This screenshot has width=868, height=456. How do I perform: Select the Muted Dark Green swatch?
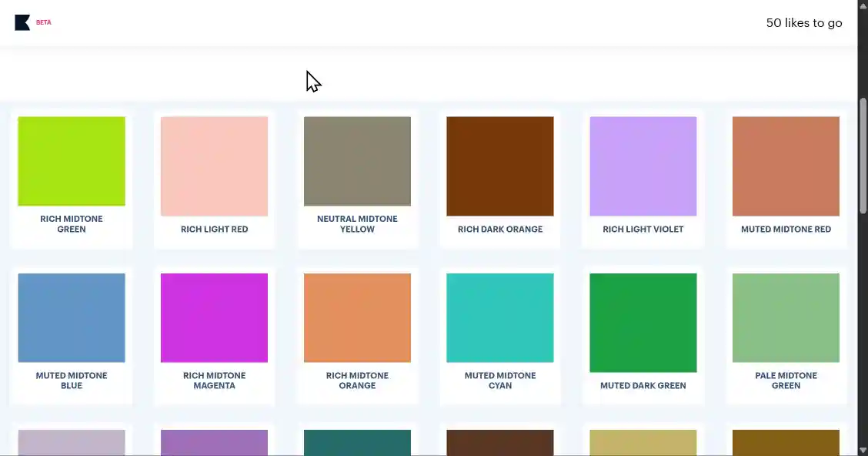[x=643, y=323]
